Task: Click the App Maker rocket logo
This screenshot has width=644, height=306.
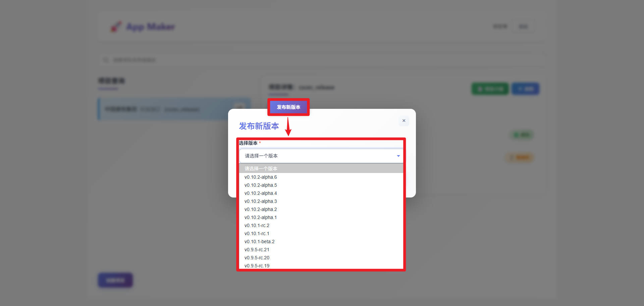Action: tap(116, 27)
